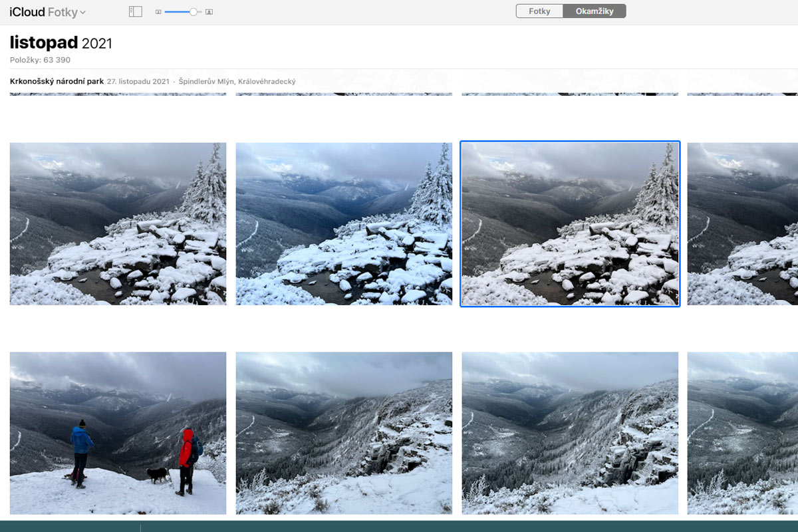Toggle the sidebar panel icon
Image resolution: width=798 pixels, height=532 pixels.
click(x=135, y=11)
